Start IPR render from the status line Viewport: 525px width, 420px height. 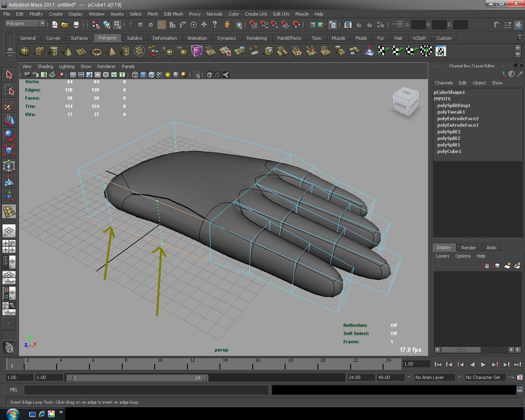370,25
